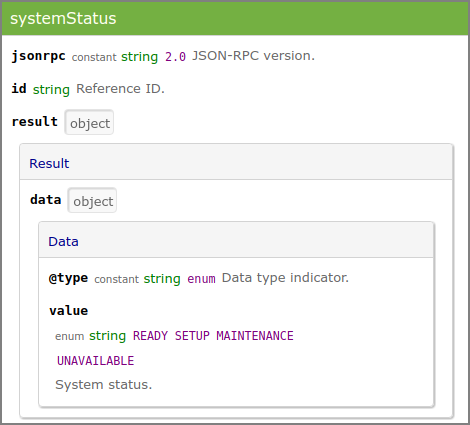Click the systemStatus header

[x=235, y=18]
